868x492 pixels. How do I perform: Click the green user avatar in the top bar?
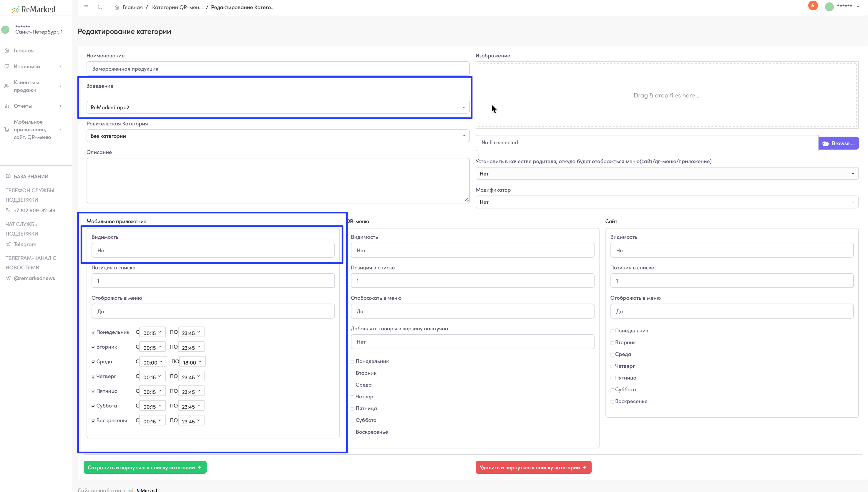coord(829,6)
